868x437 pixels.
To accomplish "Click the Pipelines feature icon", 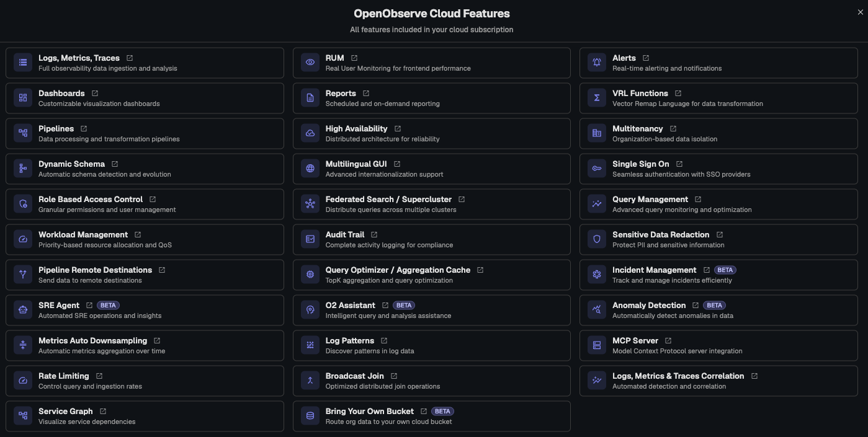I will tap(23, 133).
